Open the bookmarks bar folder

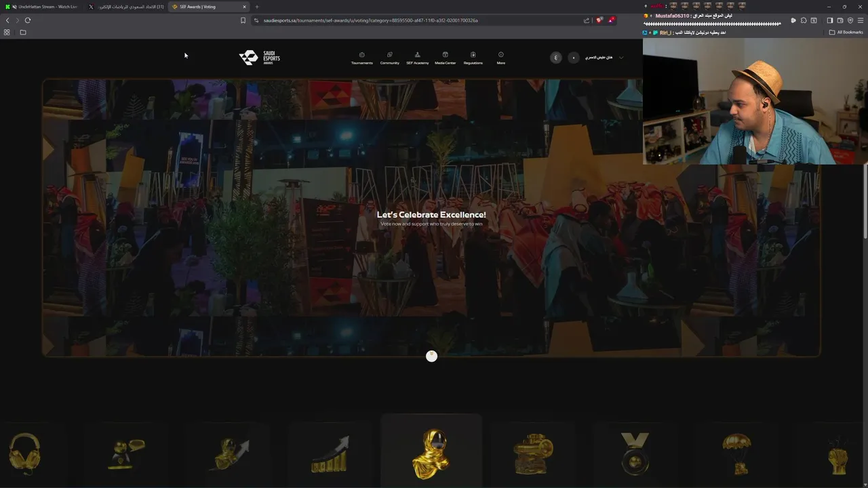(x=23, y=33)
